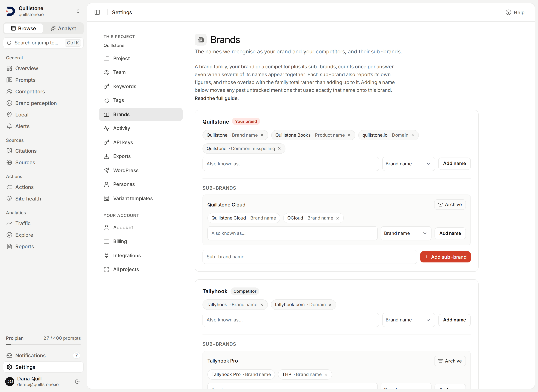Open Variant templates settings

[x=141, y=198]
